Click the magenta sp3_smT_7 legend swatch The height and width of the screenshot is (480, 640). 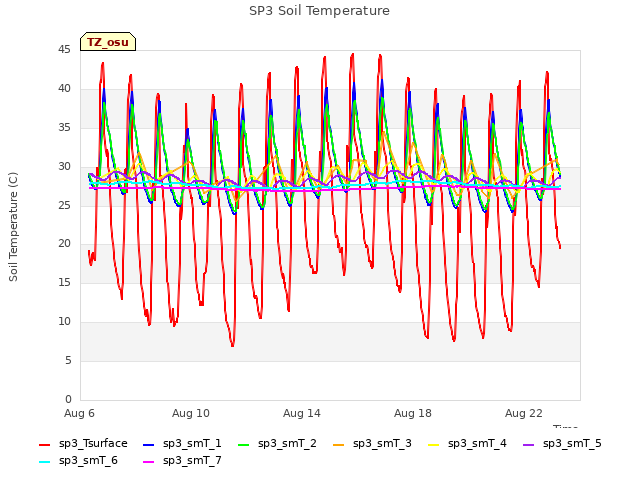point(149,462)
